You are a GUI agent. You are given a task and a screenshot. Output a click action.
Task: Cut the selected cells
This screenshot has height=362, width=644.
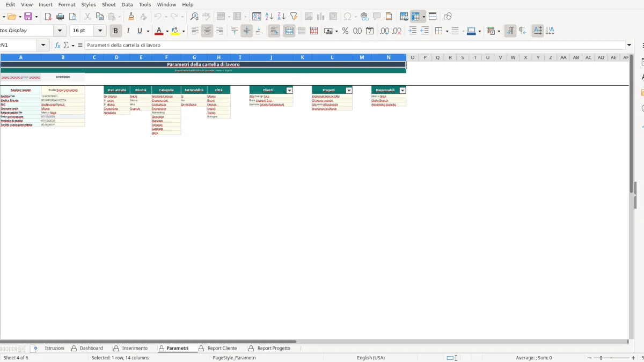(87, 17)
